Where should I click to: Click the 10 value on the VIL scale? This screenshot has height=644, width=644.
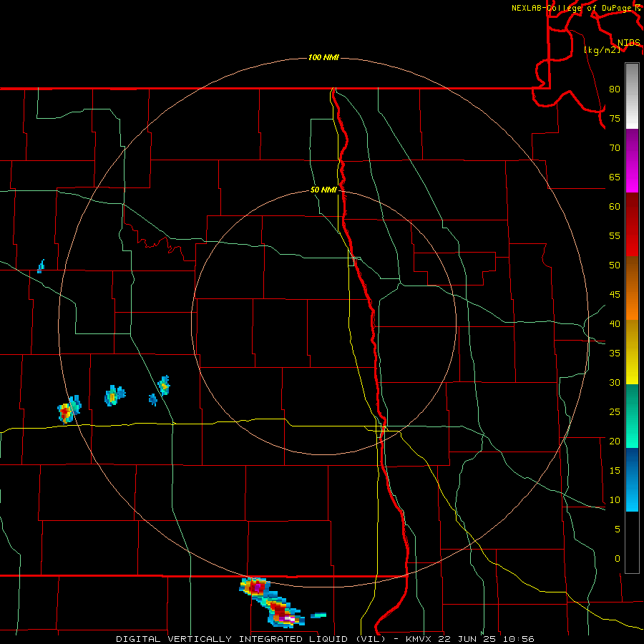[615, 500]
